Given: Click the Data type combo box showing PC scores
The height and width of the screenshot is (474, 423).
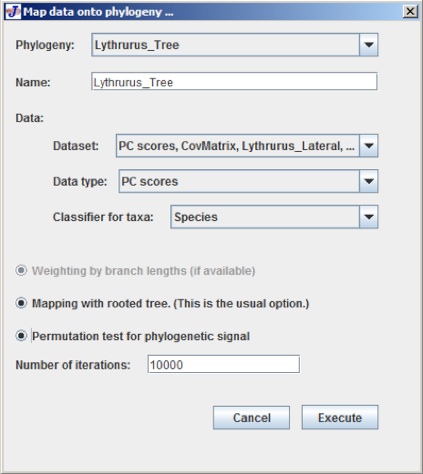Looking at the screenshot, I should pyautogui.click(x=248, y=181).
